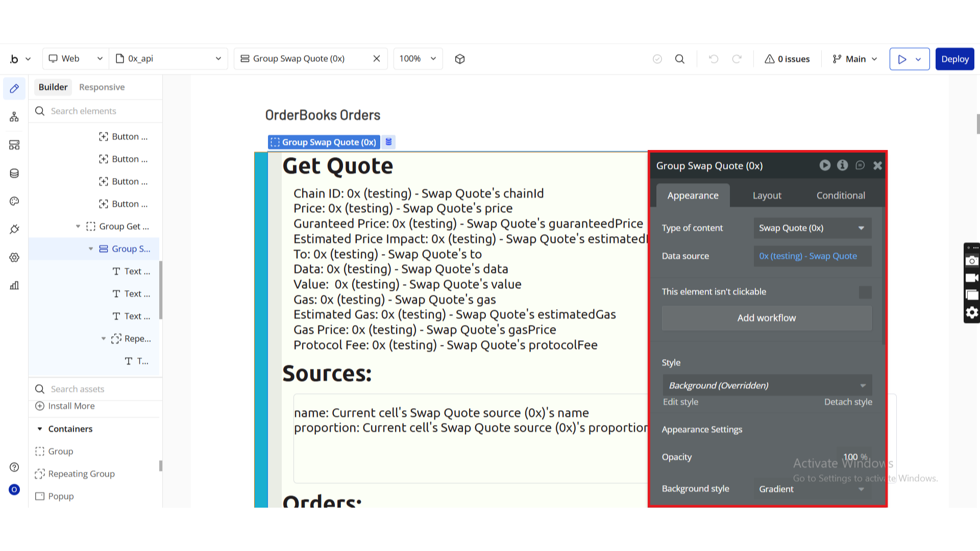This screenshot has height=551, width=980.
Task: Click the undo arrow icon
Action: [x=714, y=59]
